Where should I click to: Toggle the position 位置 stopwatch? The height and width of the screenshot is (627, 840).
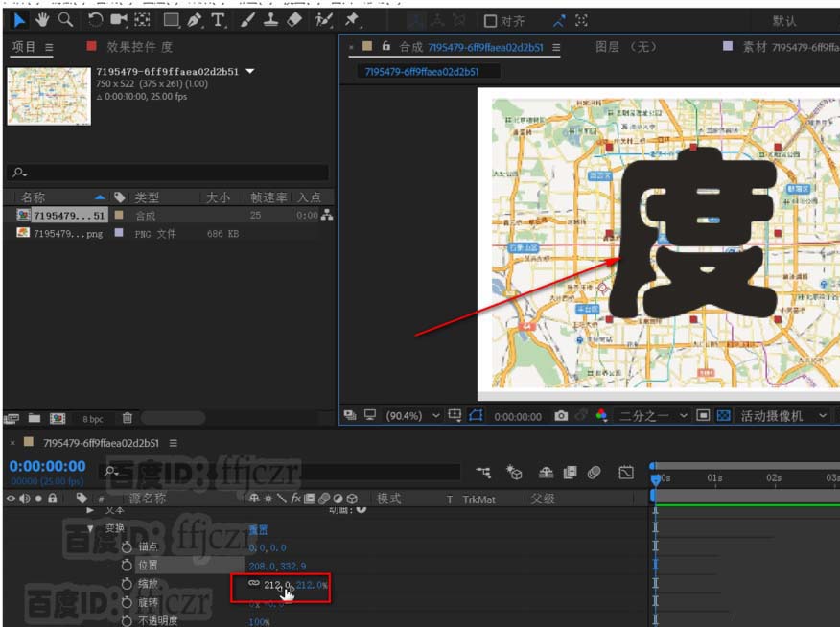tap(127, 566)
